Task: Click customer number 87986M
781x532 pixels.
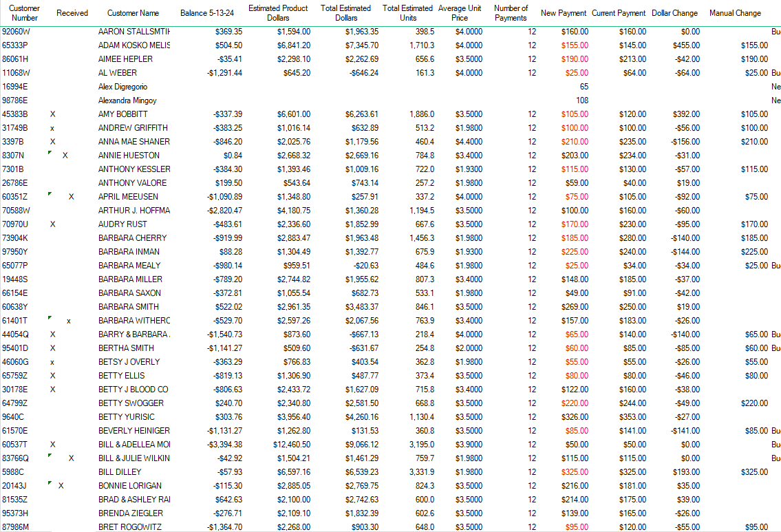Action: pos(15,527)
